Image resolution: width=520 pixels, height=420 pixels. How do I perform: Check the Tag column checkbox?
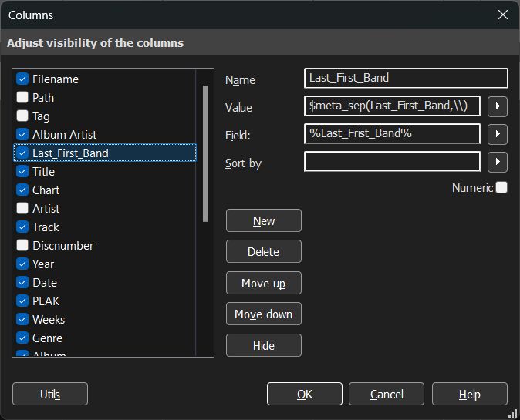[22, 116]
